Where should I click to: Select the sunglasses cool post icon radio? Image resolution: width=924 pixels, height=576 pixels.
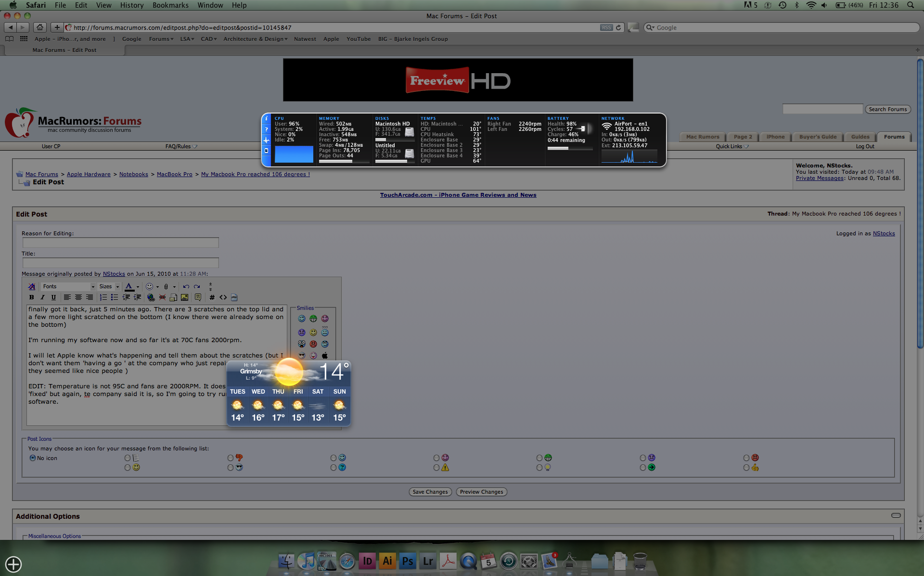point(231,468)
